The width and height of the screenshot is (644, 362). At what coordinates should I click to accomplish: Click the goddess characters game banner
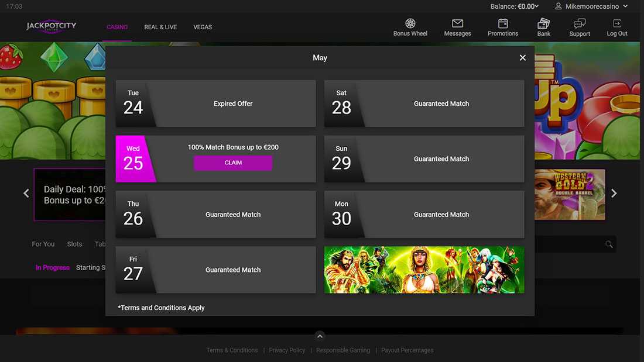tap(424, 270)
